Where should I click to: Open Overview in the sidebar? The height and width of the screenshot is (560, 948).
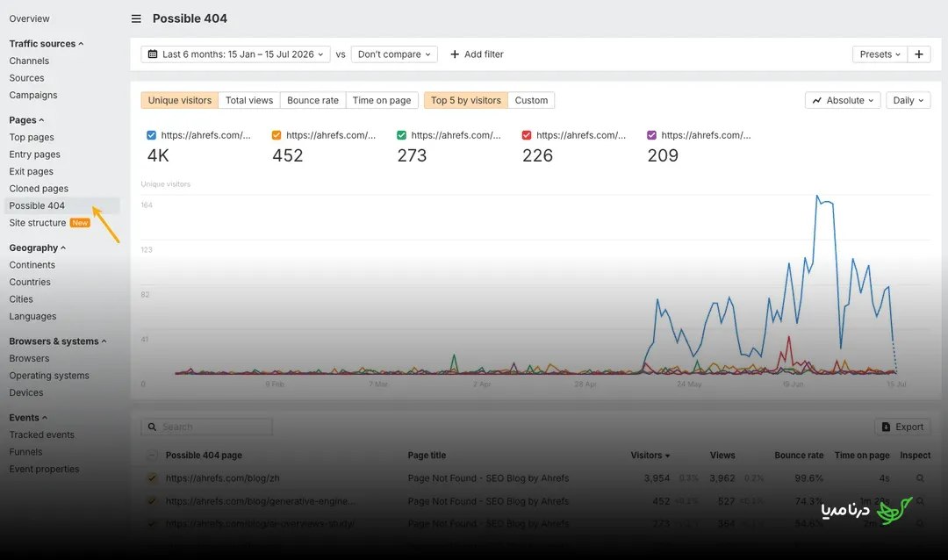(29, 18)
